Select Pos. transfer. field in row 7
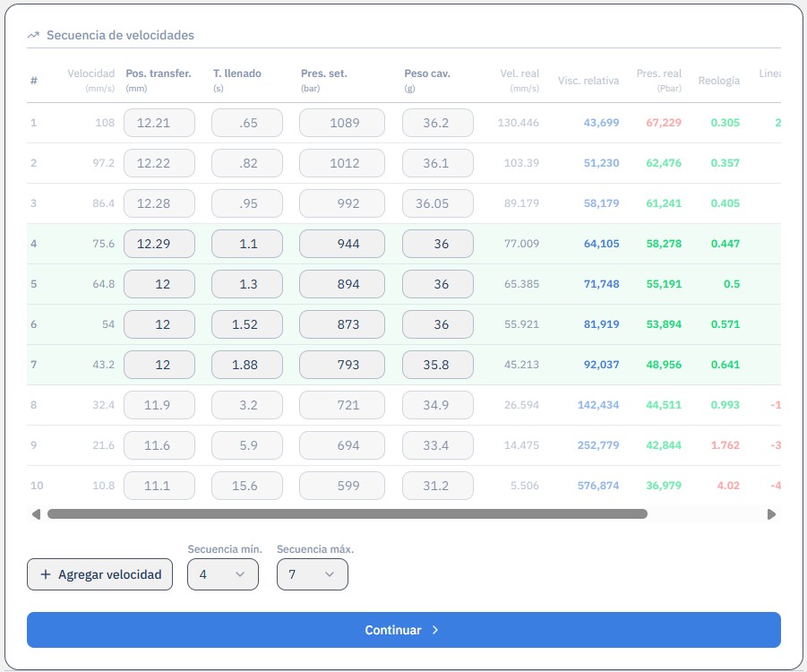 point(159,365)
